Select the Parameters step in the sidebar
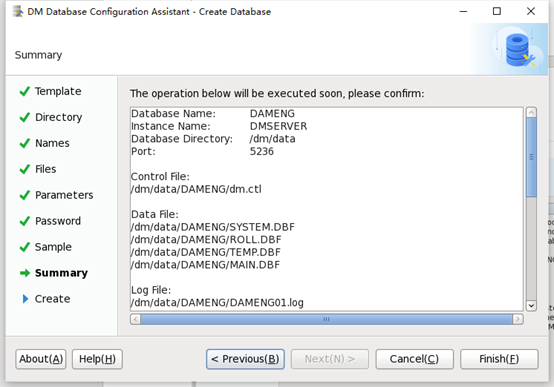 coord(64,195)
